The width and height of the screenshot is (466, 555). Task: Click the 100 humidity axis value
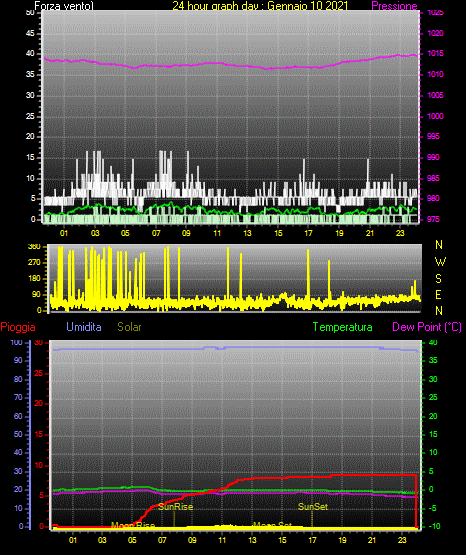point(16,342)
